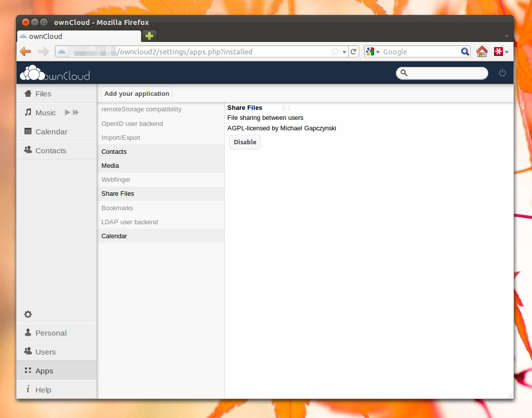This screenshot has height=418, width=532.
Task: Select remoteStorage compatibility in the app list
Action: (160, 109)
